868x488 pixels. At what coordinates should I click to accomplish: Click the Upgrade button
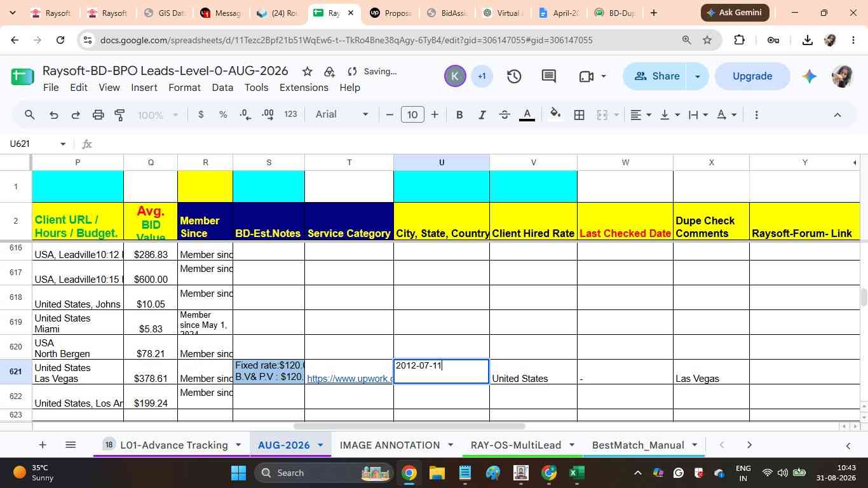pos(752,76)
